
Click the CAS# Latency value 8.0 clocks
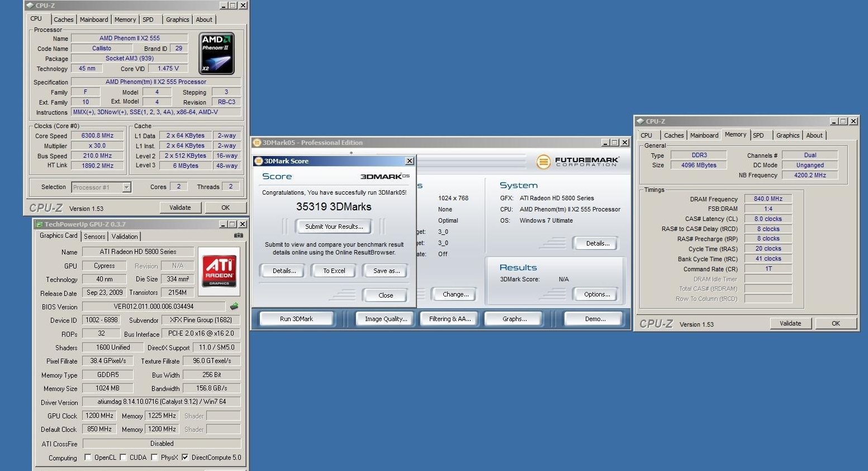768,219
